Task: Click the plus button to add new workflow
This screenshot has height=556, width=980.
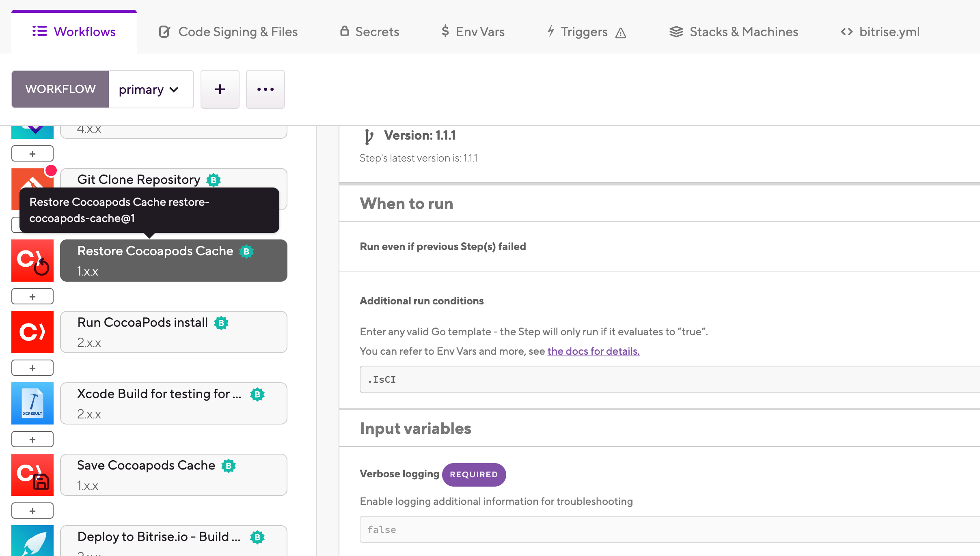Action: [220, 89]
